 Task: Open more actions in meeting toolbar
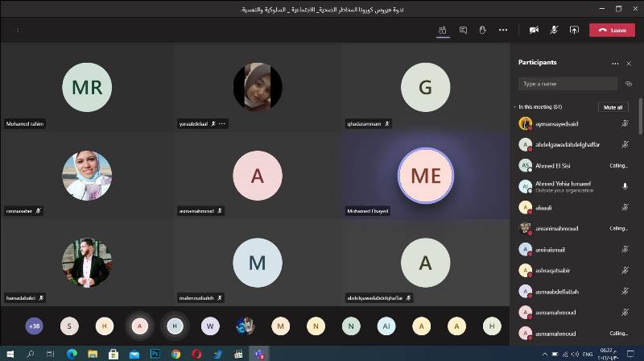click(x=503, y=30)
